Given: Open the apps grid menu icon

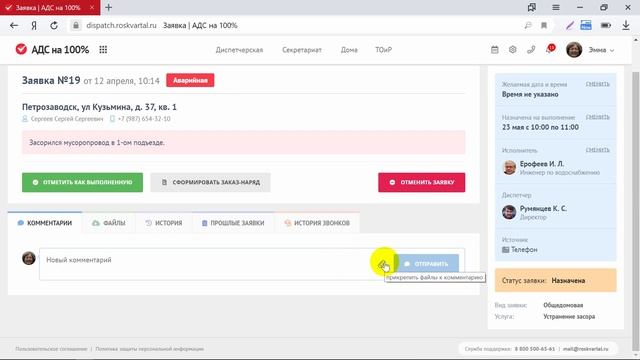Looking at the screenshot, I should (x=103, y=50).
